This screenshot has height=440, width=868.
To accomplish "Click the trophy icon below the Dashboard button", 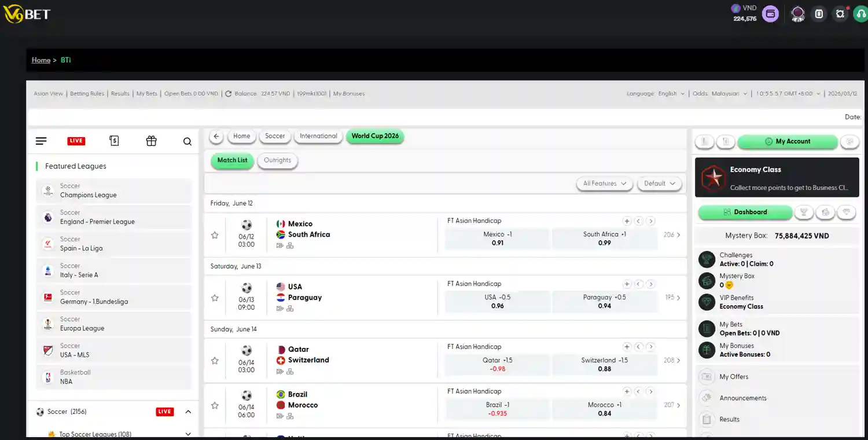I will (x=804, y=212).
